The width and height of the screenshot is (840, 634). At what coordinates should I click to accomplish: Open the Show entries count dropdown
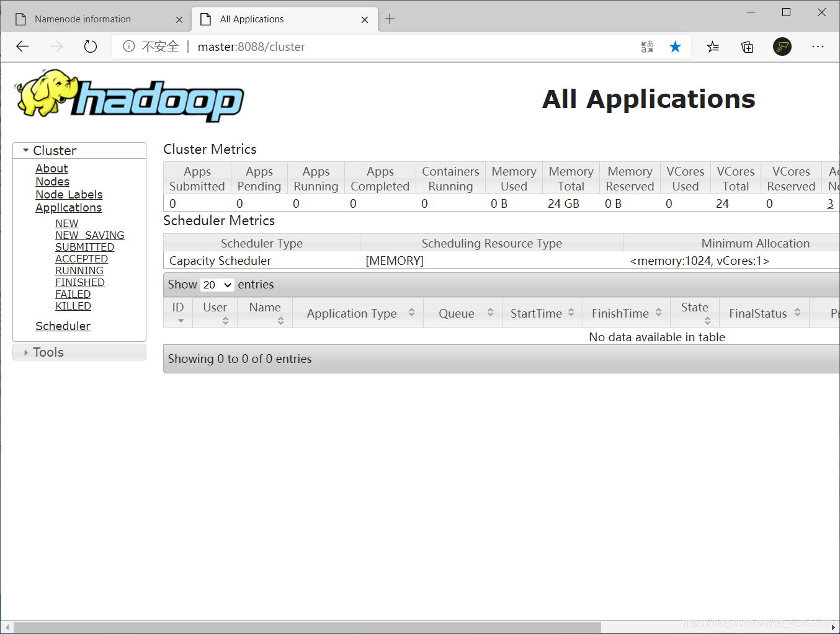click(x=217, y=285)
